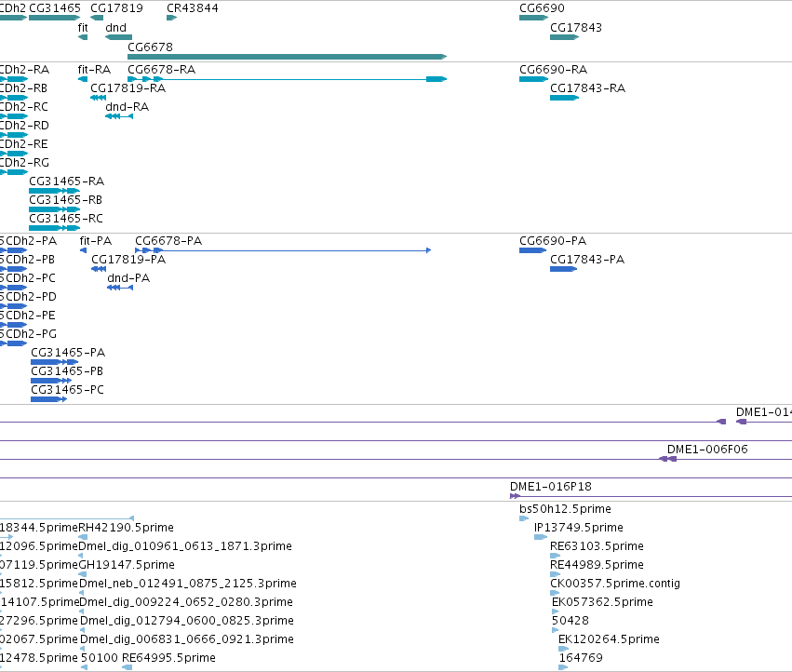Click the DME1-016P18 clone label
Image resolution: width=792 pixels, height=672 pixels.
551,487
